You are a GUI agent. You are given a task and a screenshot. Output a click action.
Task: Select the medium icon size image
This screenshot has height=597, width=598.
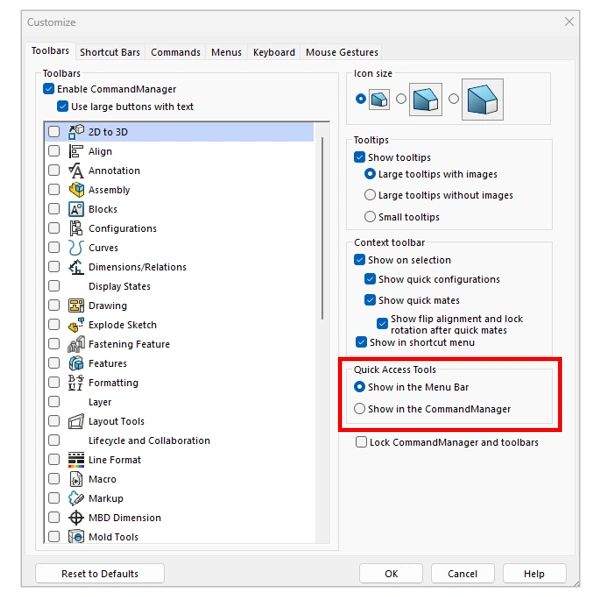(x=426, y=99)
